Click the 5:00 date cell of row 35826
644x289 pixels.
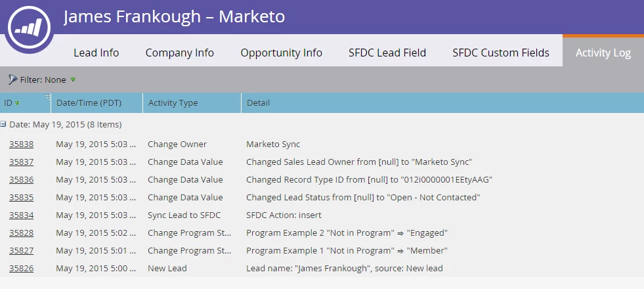96,268
